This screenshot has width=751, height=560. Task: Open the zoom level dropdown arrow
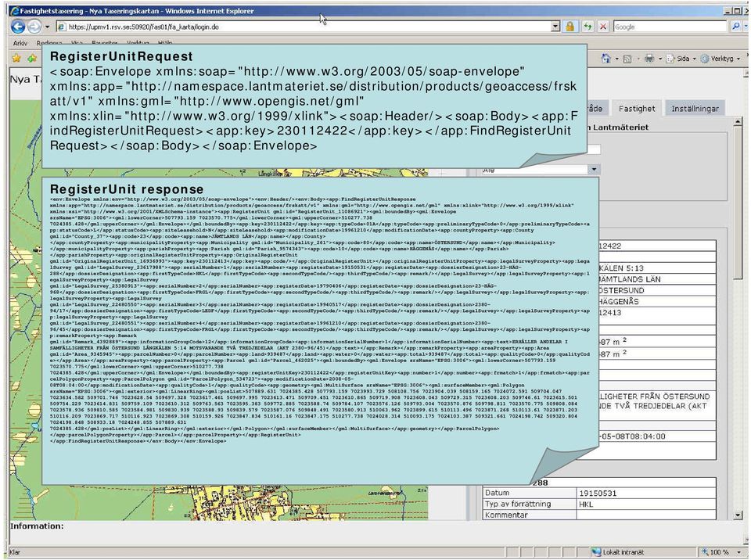(738, 552)
